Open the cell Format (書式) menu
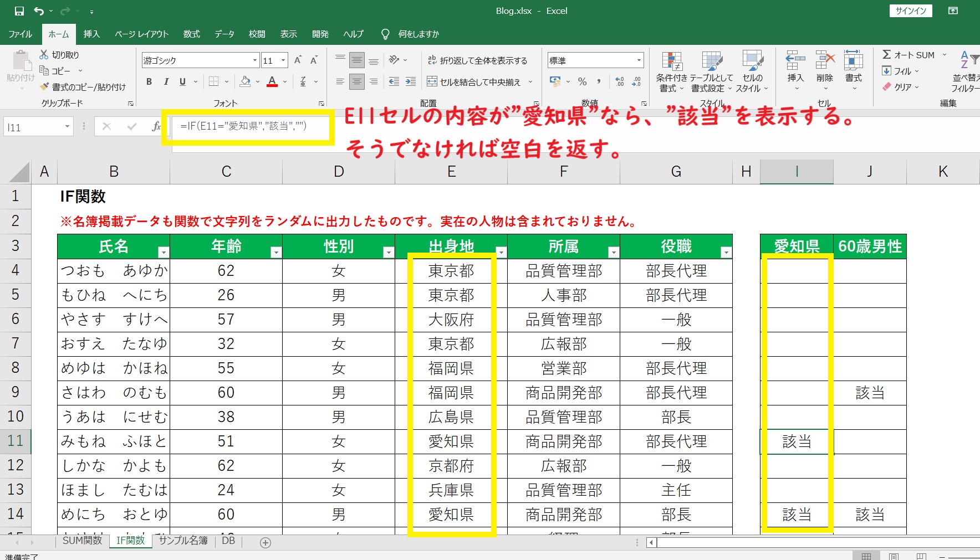The image size is (980, 560). (854, 71)
